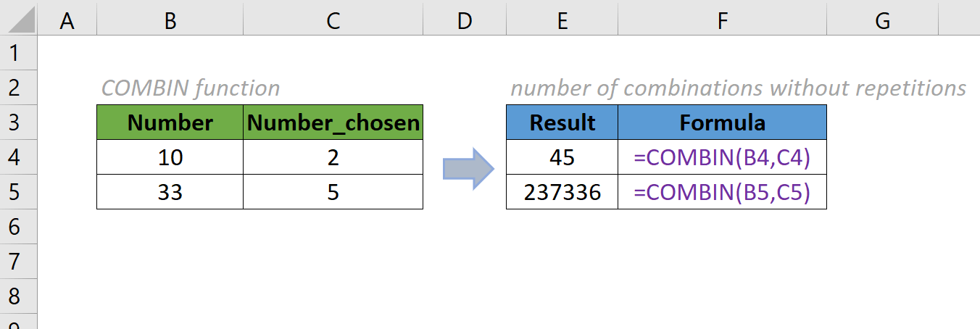
Task: Select column G header
Action: [x=882, y=22]
